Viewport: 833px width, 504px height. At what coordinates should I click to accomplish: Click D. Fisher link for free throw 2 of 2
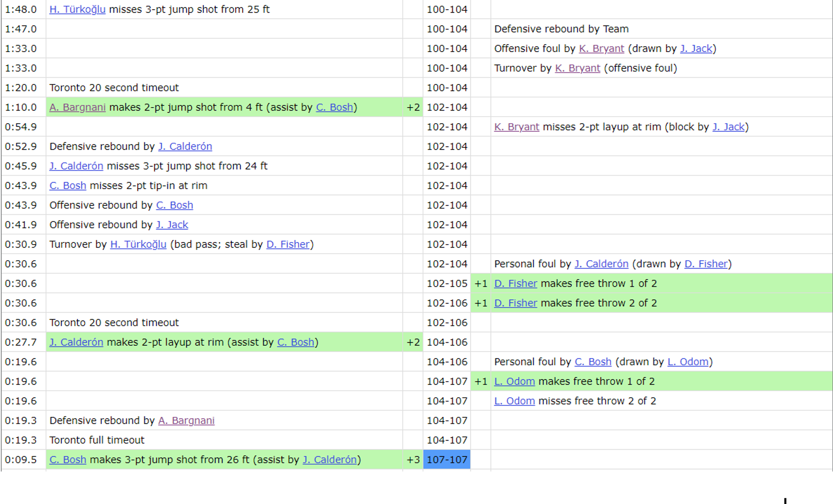(515, 303)
